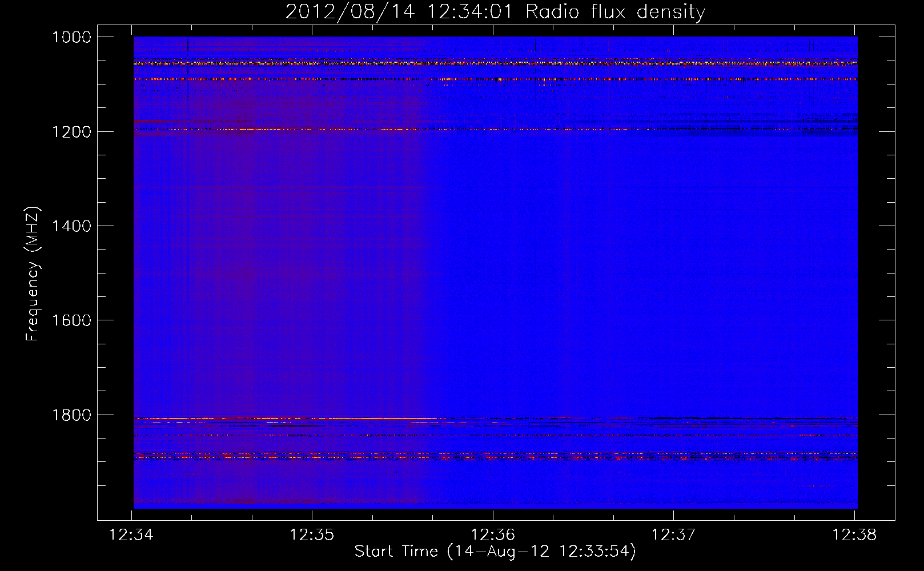
Task: Click the 'Start Time (14-Aug-12 12:33:54)' axis title
Action: click(495, 552)
